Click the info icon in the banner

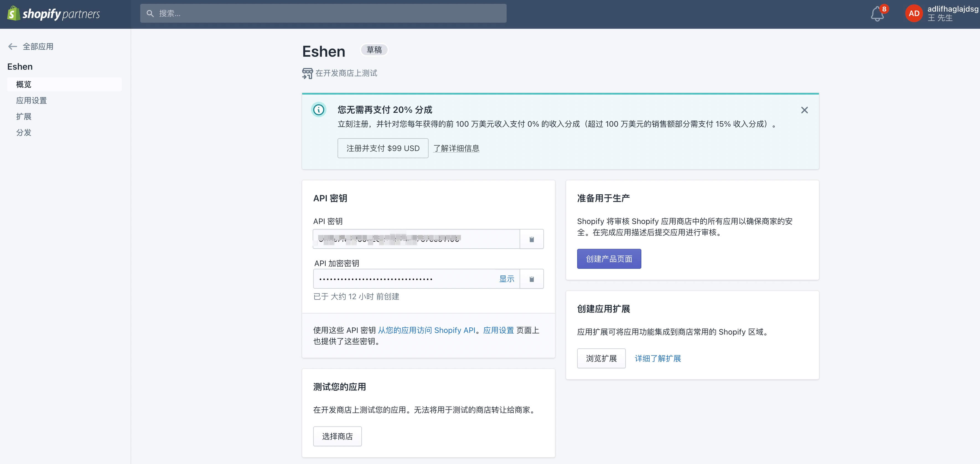[x=318, y=110]
